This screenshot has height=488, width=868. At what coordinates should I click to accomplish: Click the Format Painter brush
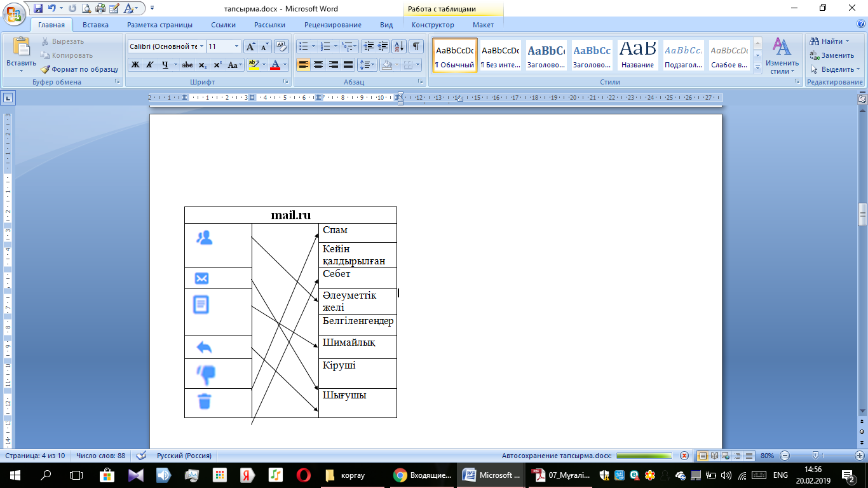[79, 69]
